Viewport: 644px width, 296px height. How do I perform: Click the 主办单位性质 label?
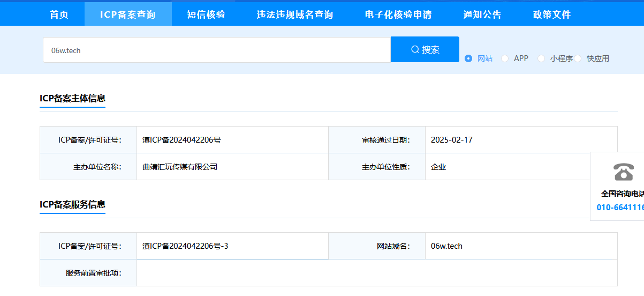pos(386,167)
